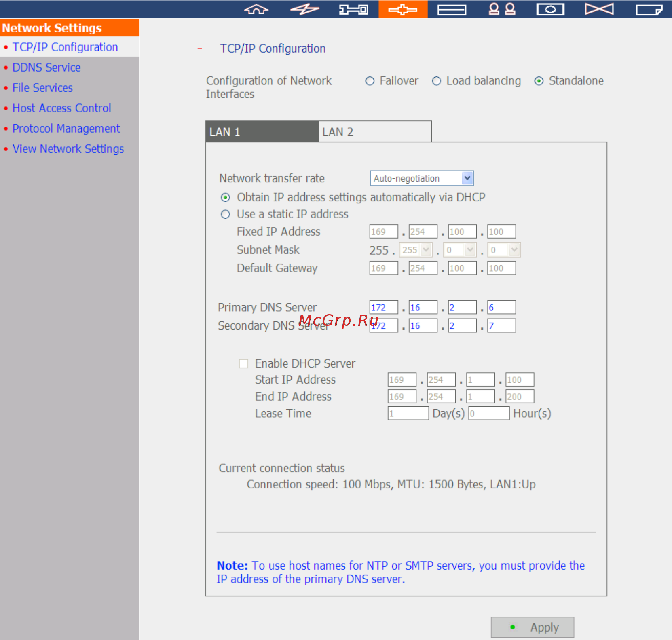Click Fixed IP Address third octet field

pos(462,232)
